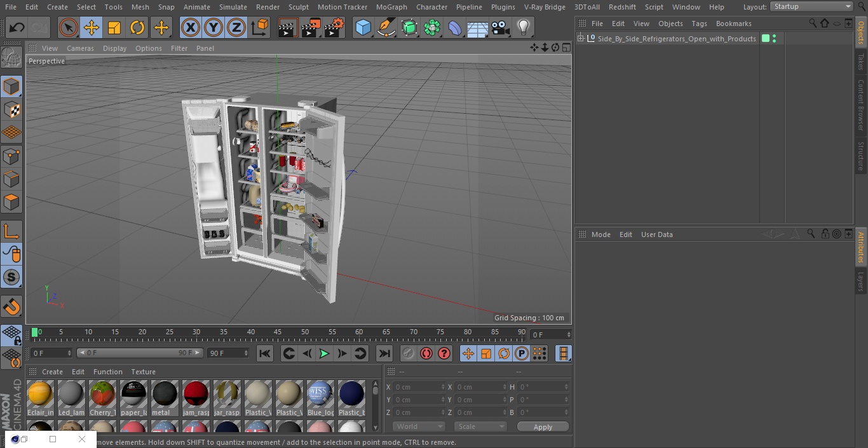868x448 pixels.
Task: Open the spline Pen tool
Action: tap(386, 27)
